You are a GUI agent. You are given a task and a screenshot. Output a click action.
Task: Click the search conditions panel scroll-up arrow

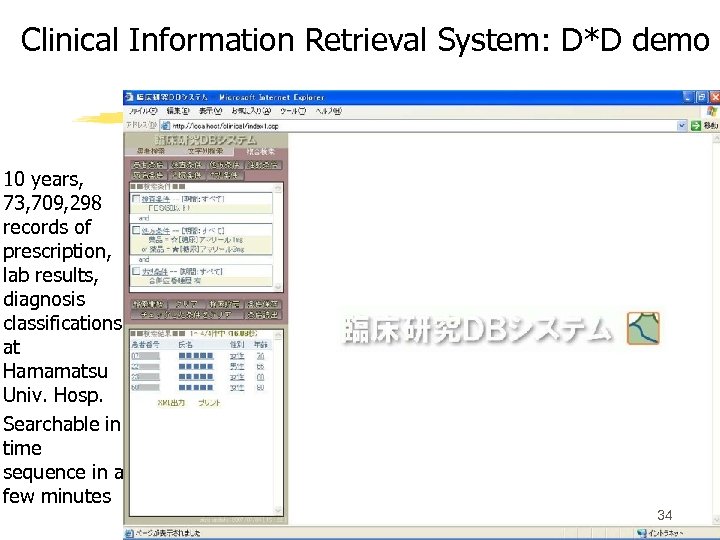277,188
